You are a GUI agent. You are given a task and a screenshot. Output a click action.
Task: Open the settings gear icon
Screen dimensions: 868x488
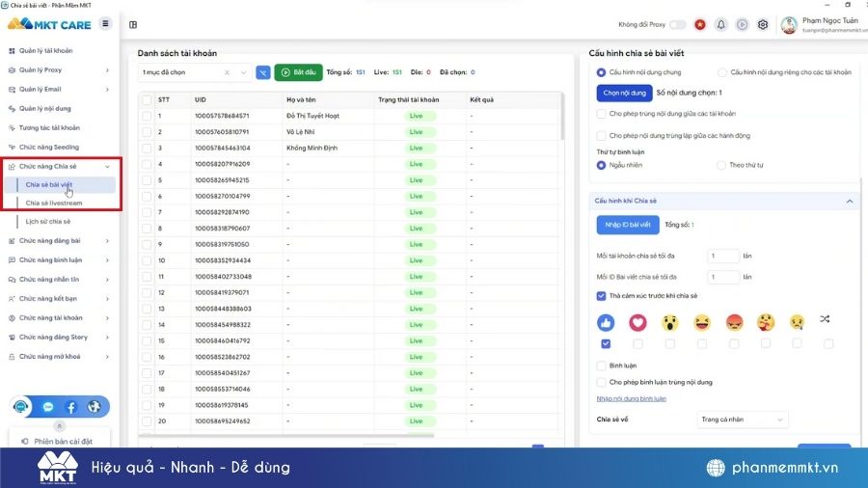click(x=763, y=24)
